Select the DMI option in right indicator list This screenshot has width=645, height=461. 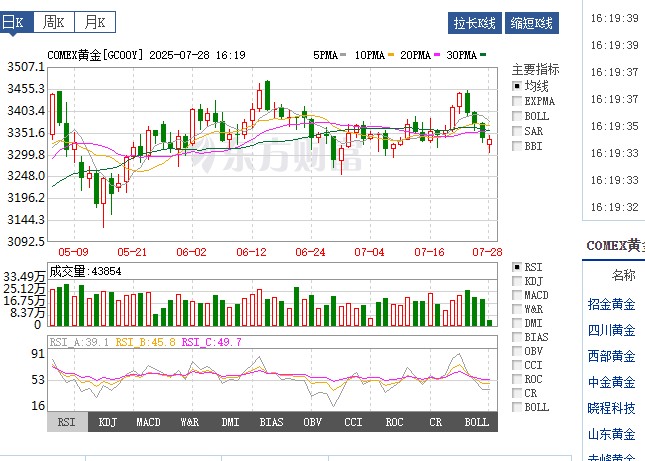point(516,323)
